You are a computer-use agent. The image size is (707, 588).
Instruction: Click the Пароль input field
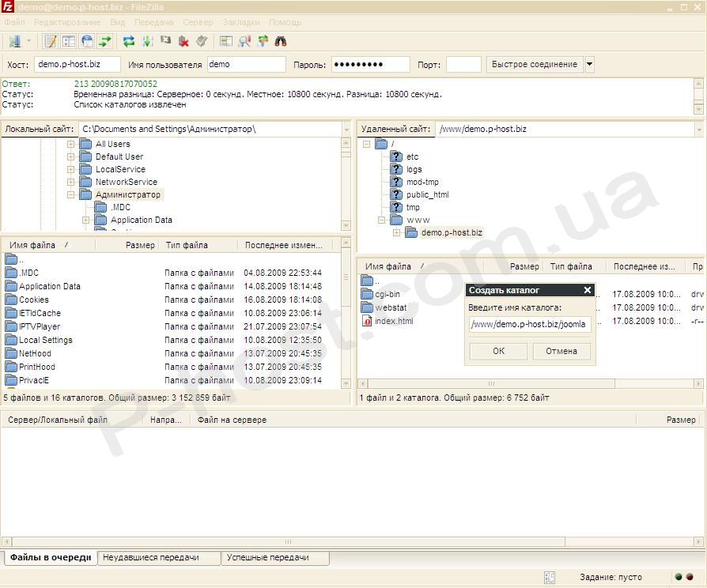point(371,65)
